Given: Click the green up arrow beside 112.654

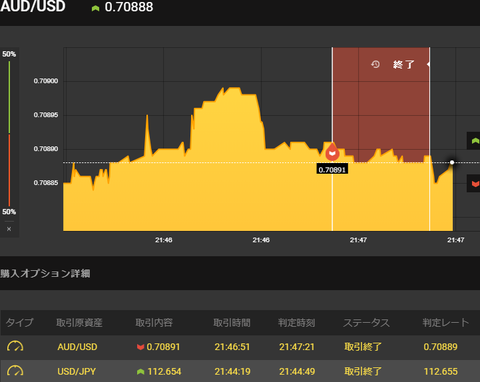Looking at the screenshot, I should [140, 371].
